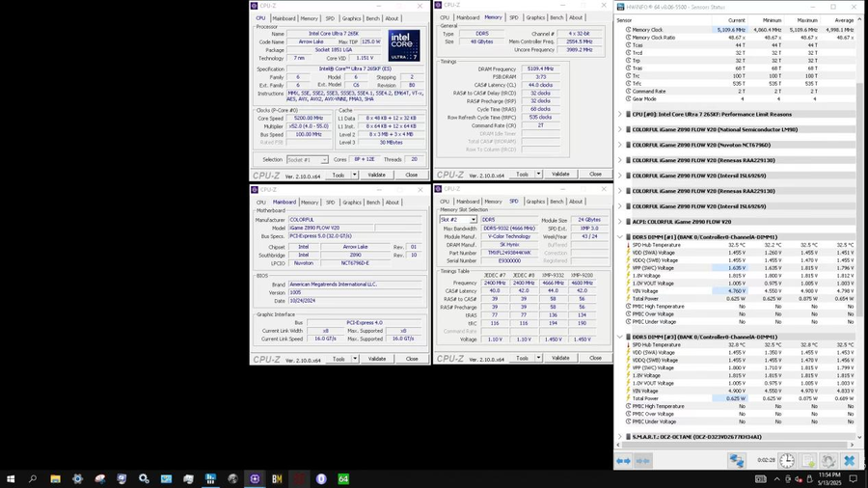
Task: Switch to SPD tab in Mainboard CPU-Z window
Action: (331, 203)
